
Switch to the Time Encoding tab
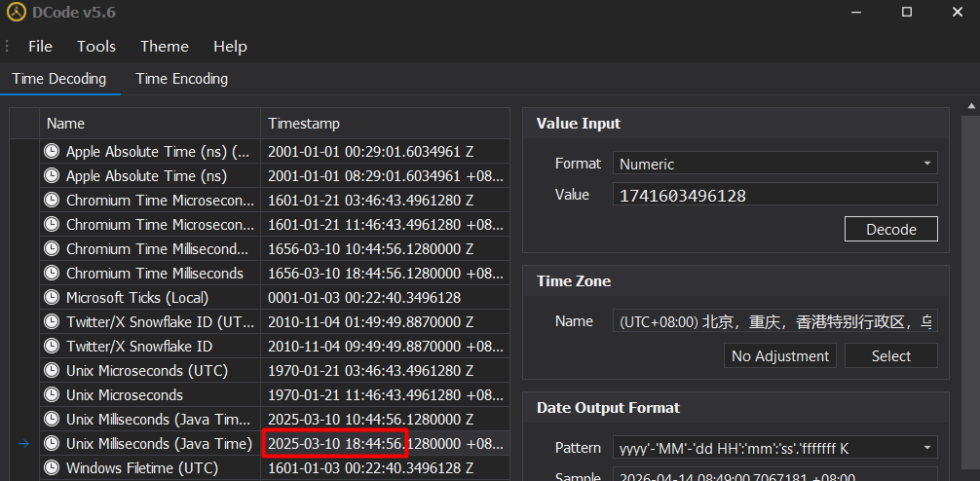181,79
